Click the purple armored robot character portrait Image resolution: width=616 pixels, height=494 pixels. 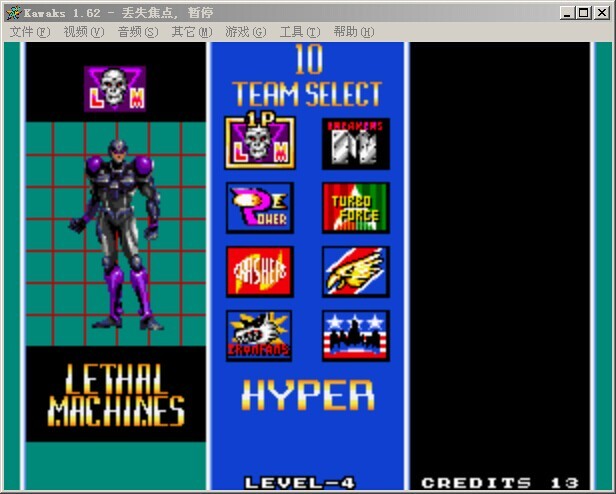click(116, 234)
